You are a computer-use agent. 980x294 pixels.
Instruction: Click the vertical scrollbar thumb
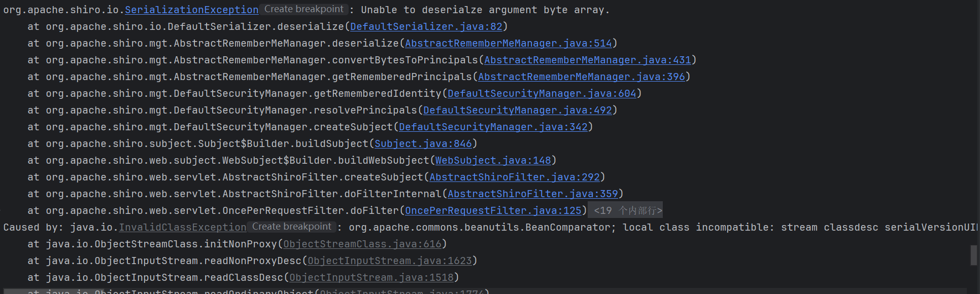click(x=973, y=255)
